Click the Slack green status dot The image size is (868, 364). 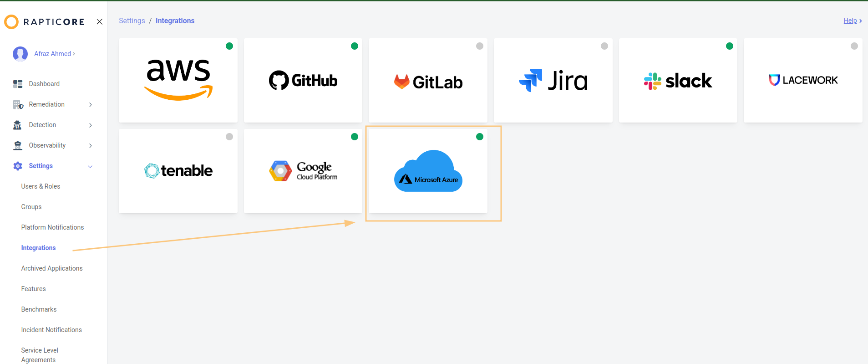click(x=730, y=46)
